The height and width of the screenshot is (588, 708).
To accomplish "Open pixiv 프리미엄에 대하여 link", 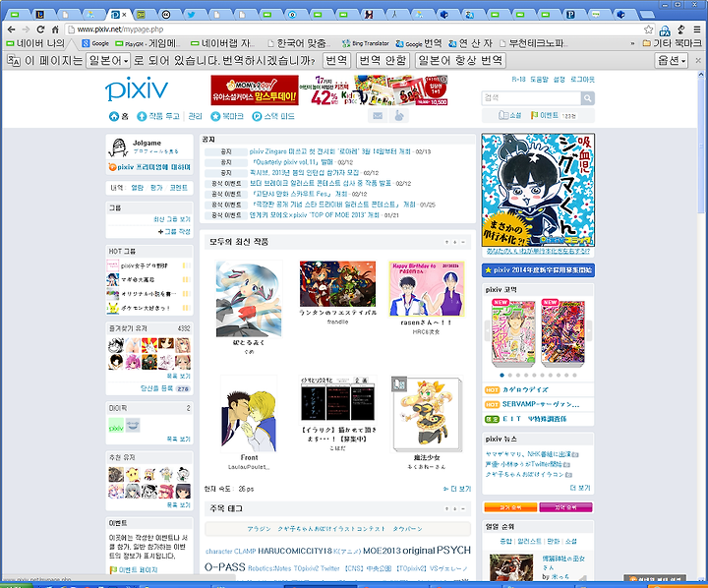I will (149, 167).
